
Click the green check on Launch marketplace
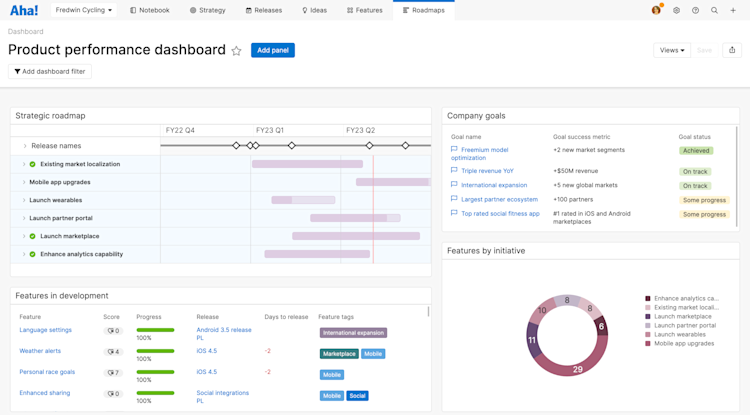[x=33, y=236]
